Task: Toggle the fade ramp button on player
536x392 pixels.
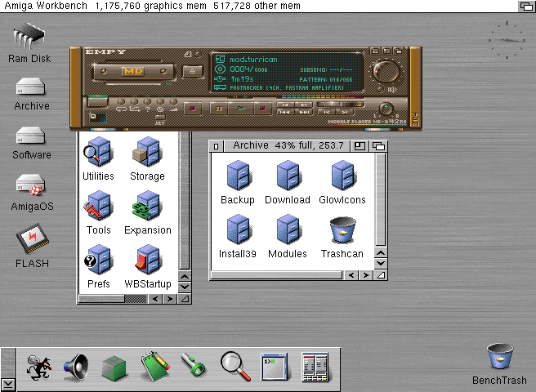Action: click(x=173, y=102)
